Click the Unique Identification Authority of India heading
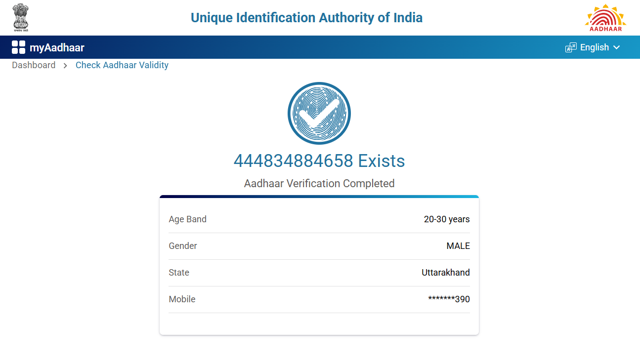This screenshot has height=364, width=640. click(306, 18)
